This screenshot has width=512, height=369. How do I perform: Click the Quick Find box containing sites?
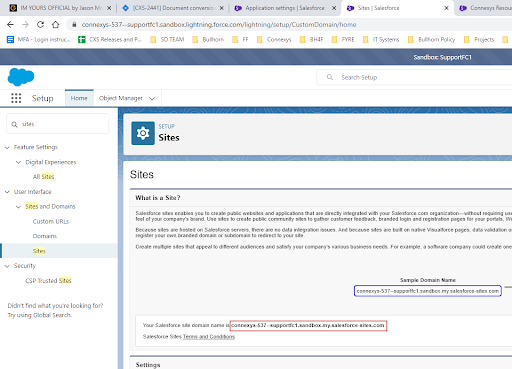[x=58, y=124]
